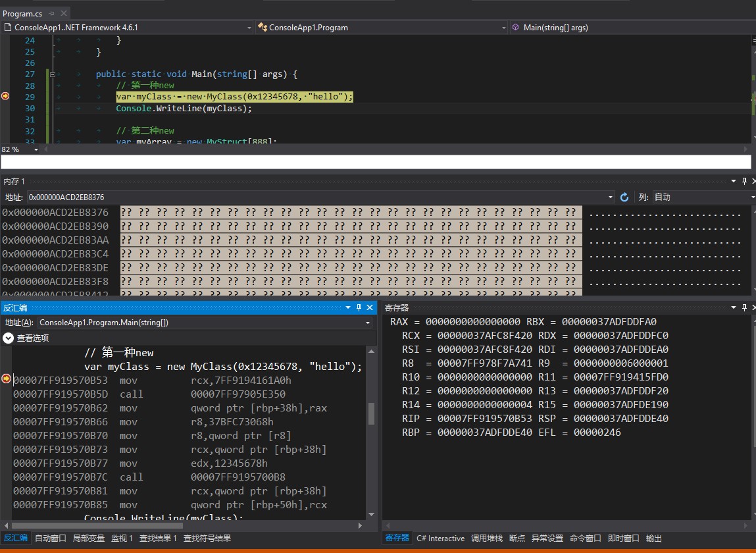The image size is (756, 553).
Task: Switch to the 命令窗口 tab
Action: coord(586,538)
